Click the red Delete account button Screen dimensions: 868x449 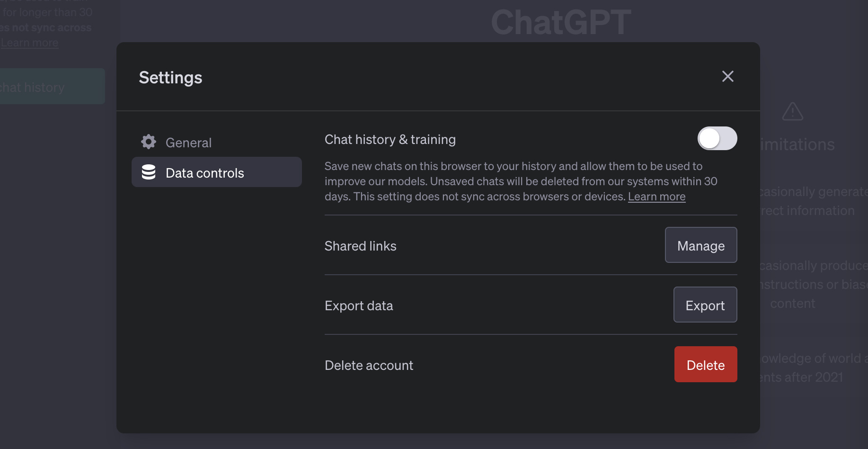[706, 364]
